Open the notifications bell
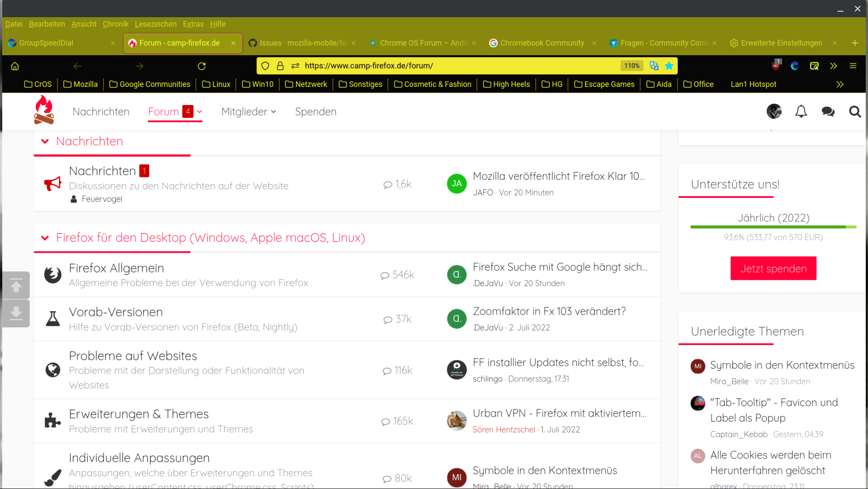 point(801,111)
